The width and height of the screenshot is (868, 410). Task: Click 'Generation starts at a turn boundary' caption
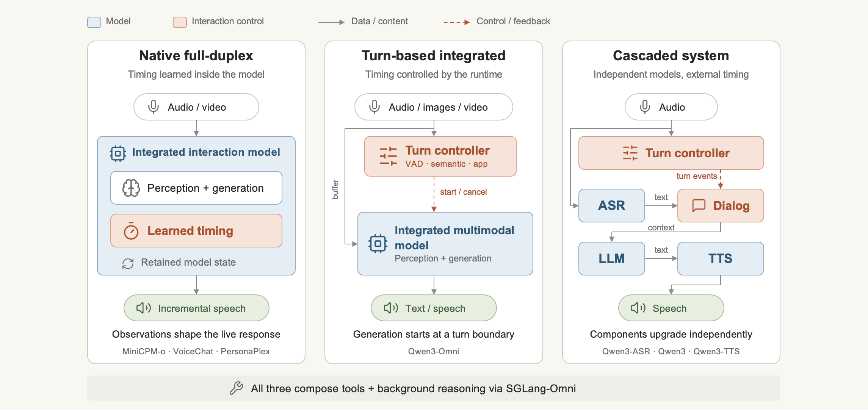(x=434, y=334)
